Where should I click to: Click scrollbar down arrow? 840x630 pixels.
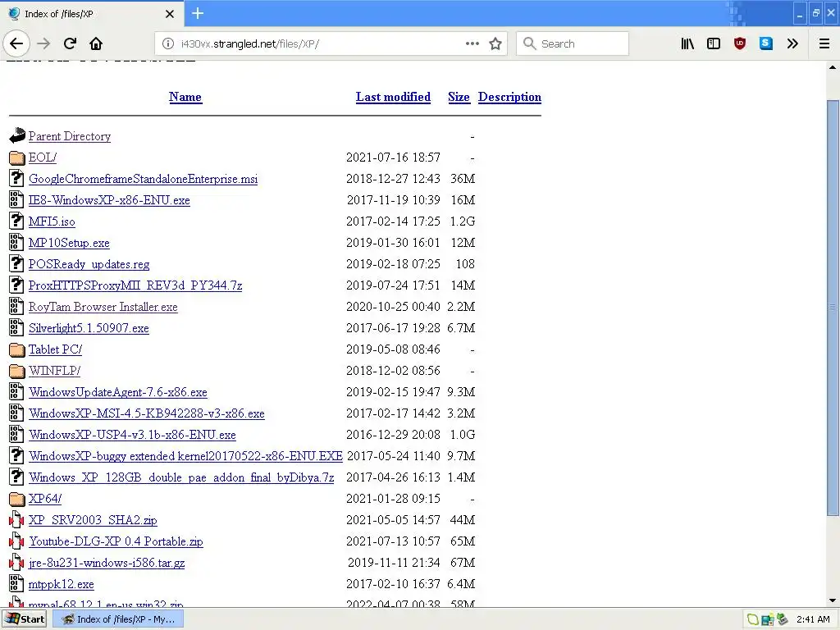pos(832,600)
